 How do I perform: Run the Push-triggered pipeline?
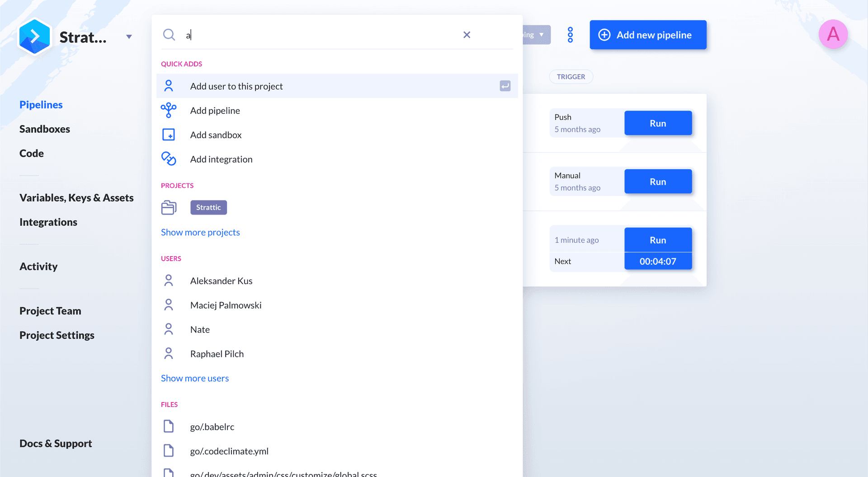(658, 123)
